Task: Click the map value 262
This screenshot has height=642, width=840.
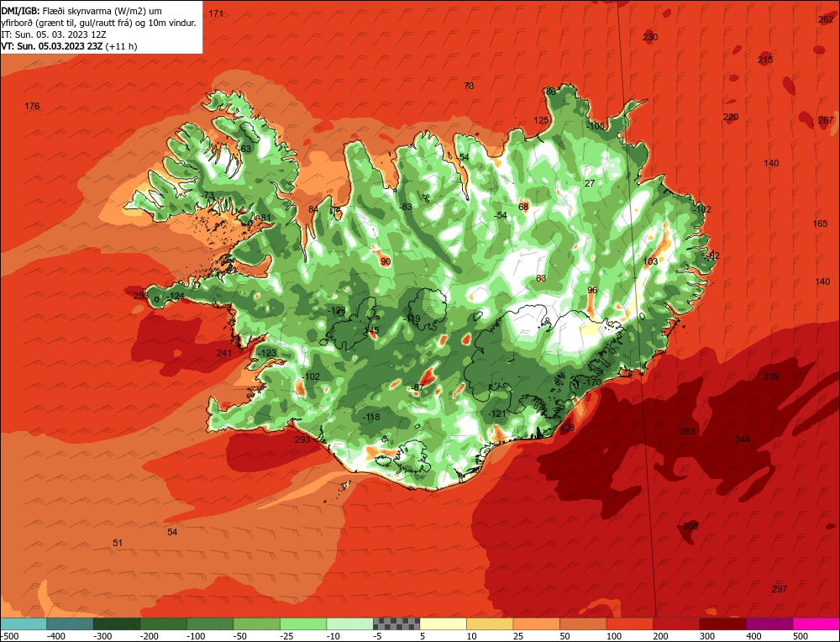Action: coord(826,19)
